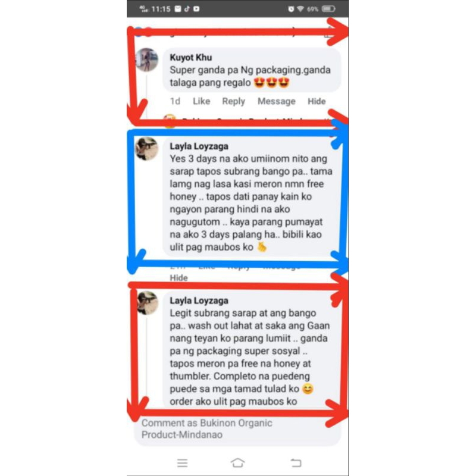Tap the YouTube notification icon in status bar
Viewport: 476px width, 476px height.
[x=196, y=9]
